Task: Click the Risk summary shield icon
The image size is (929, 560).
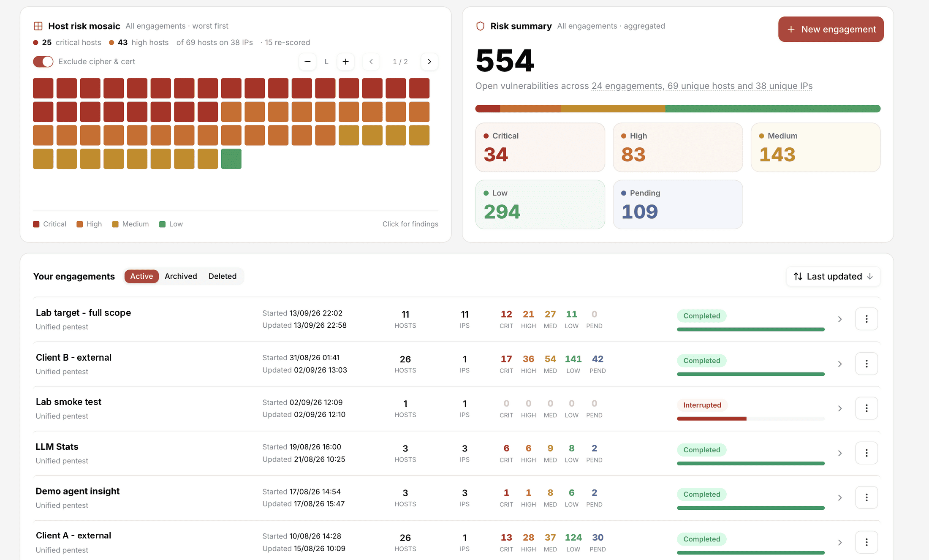Action: (x=480, y=26)
